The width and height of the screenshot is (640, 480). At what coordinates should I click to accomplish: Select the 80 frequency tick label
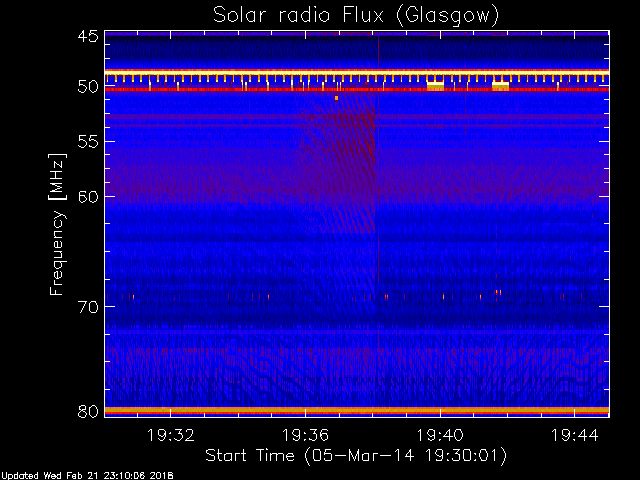(88, 411)
